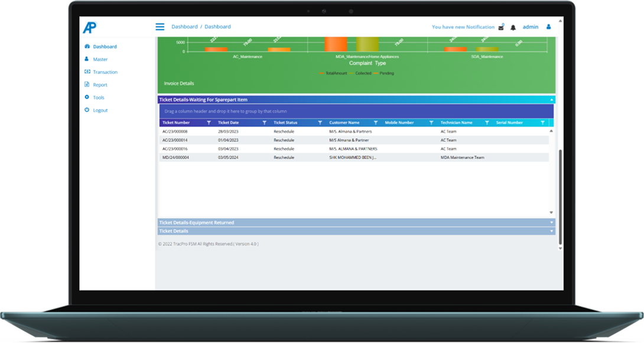The height and width of the screenshot is (343, 644).
Task: Click Logout in the sidebar
Action: (x=100, y=110)
